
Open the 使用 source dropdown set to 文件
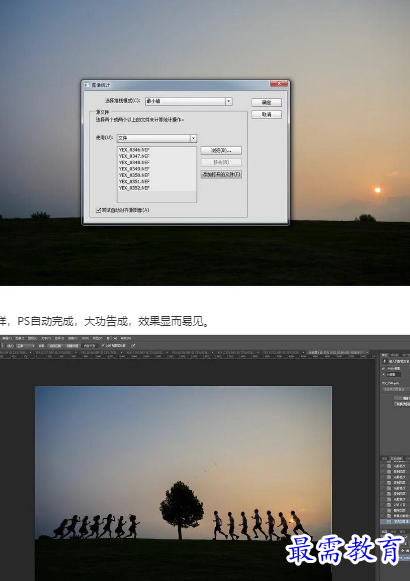157,138
